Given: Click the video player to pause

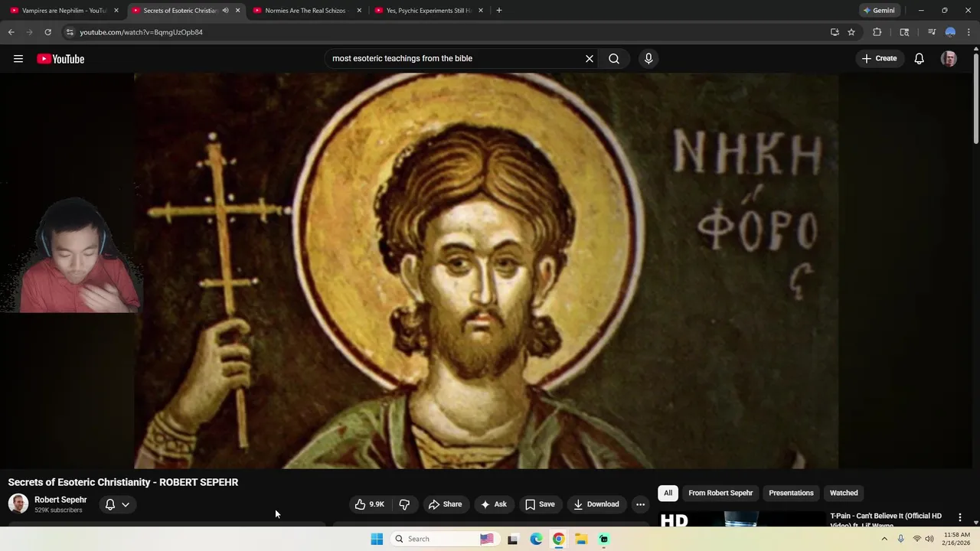Looking at the screenshot, I should click(485, 270).
